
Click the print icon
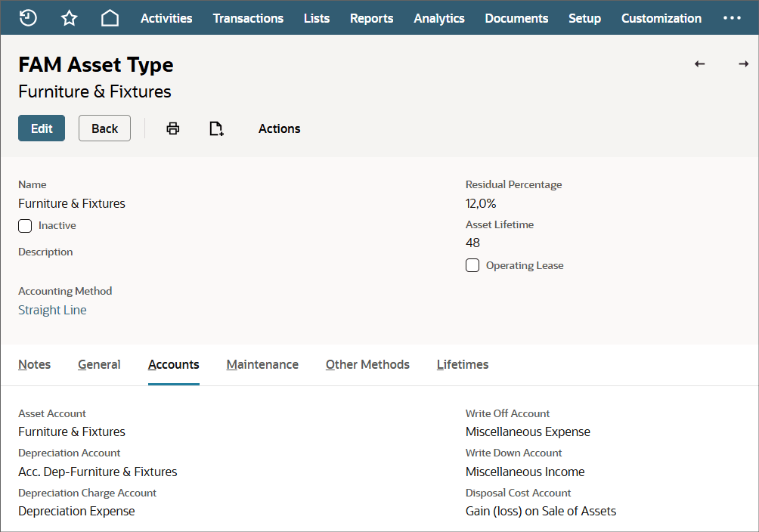(173, 128)
